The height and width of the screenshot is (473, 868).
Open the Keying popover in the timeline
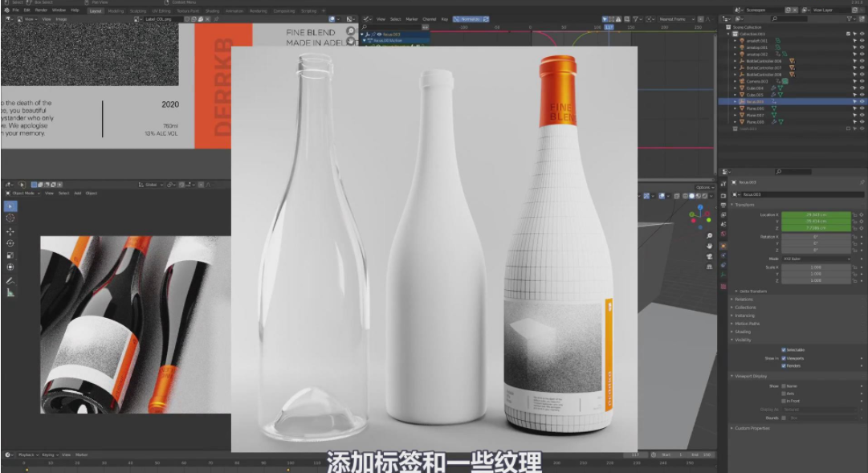coord(49,455)
